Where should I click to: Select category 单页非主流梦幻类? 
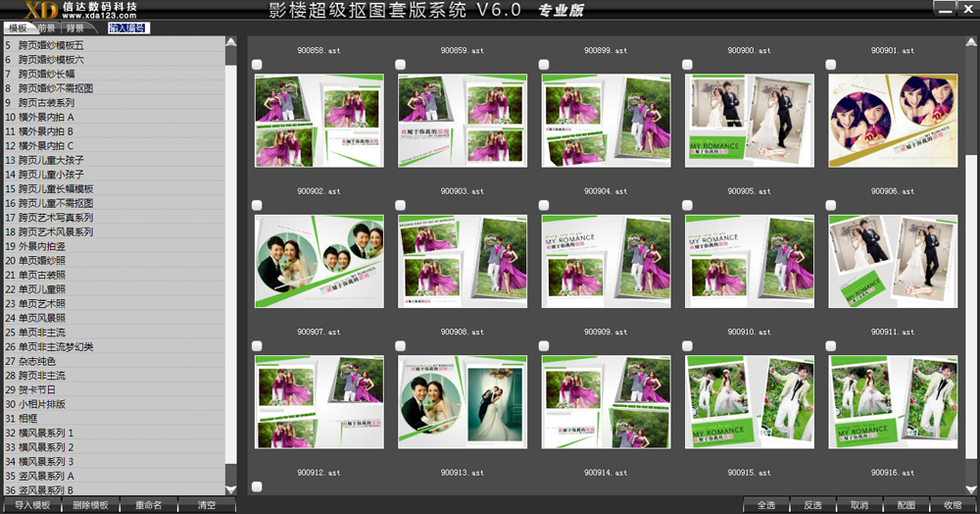coord(115,347)
